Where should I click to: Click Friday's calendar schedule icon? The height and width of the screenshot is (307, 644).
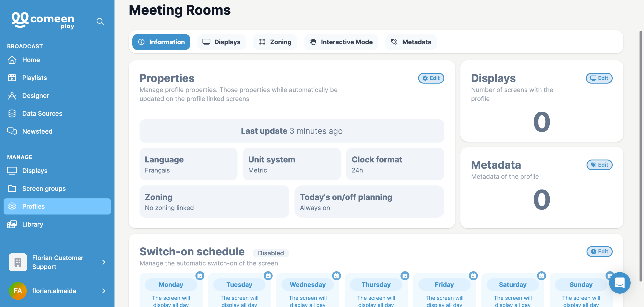(x=473, y=275)
